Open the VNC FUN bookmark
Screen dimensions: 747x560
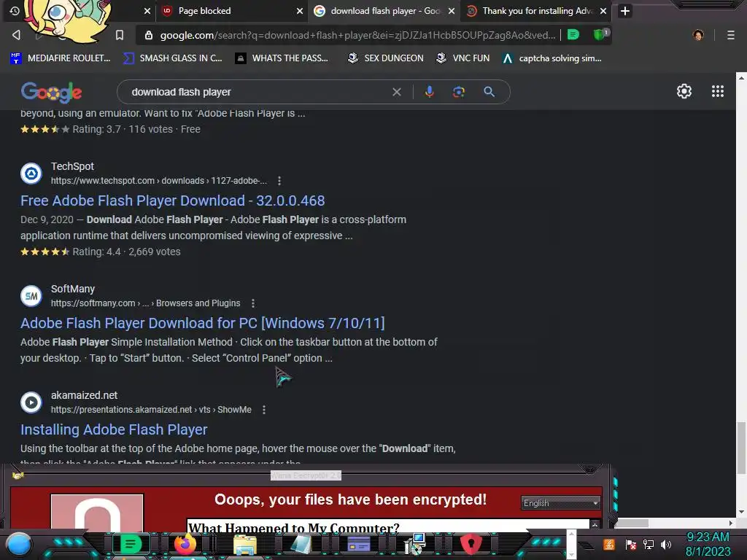click(463, 58)
